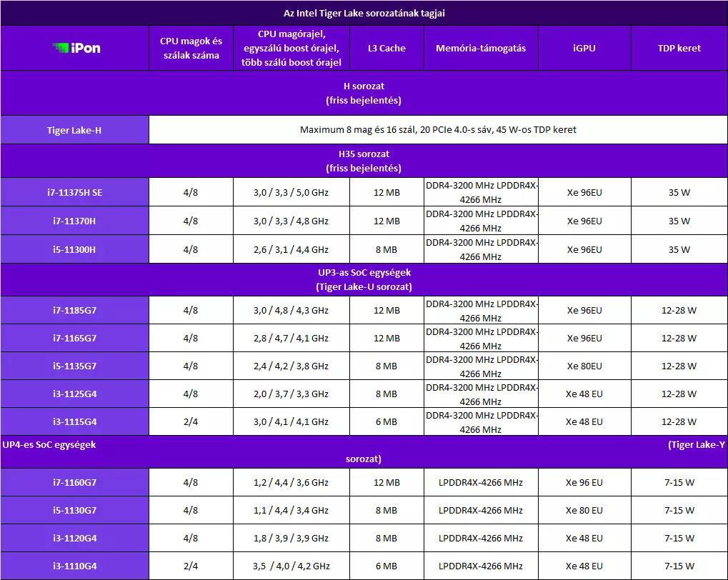The width and height of the screenshot is (728, 580).
Task: Click the 'Xe 80EU' iGPU cell of i5-1135G7
Action: [584, 366]
